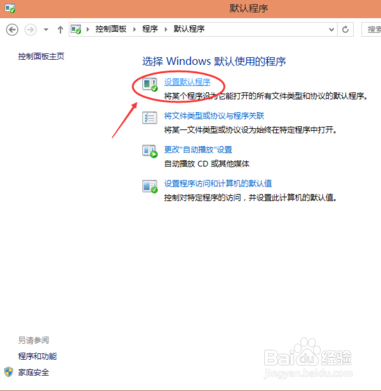Open 家庭安全 link
This screenshot has width=381, height=391.
click(33, 372)
